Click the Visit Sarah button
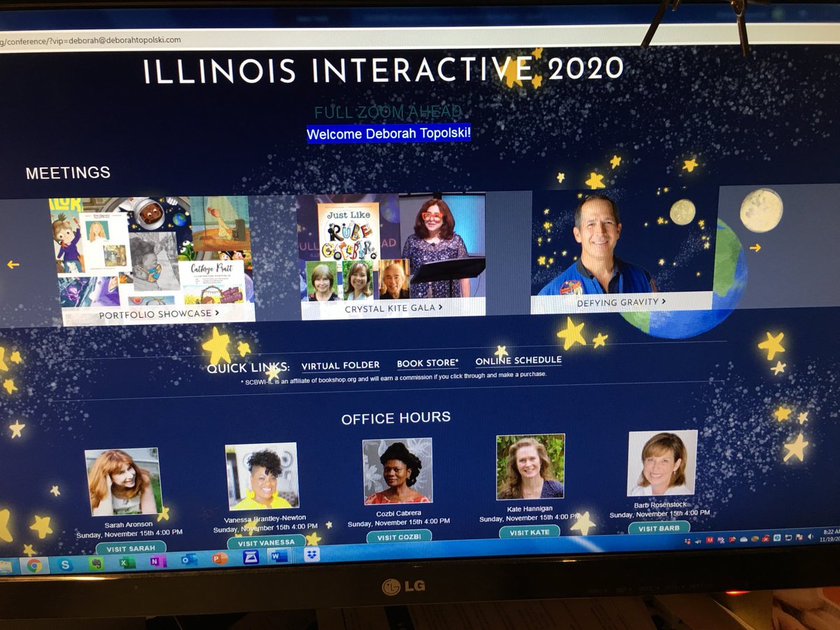This screenshot has width=840, height=630. click(x=131, y=548)
